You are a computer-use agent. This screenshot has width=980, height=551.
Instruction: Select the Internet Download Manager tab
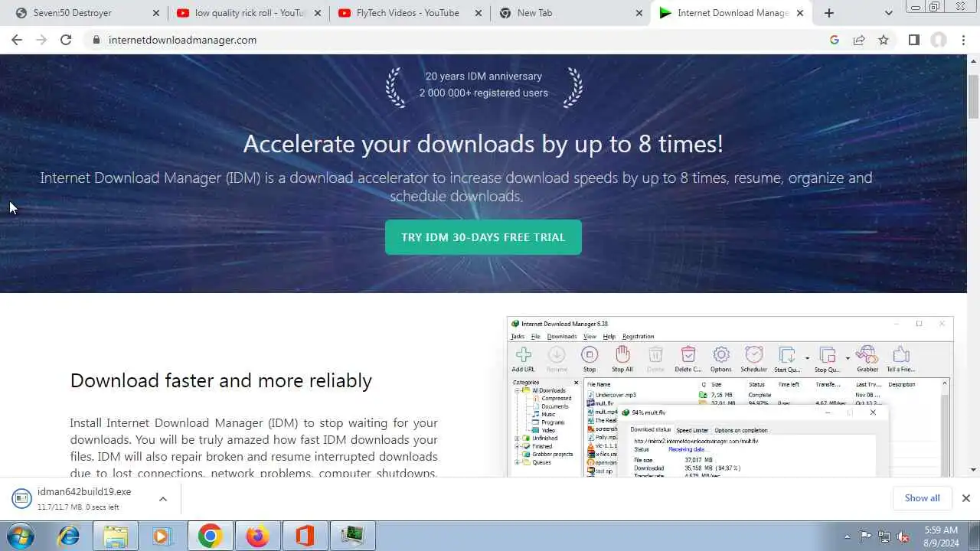tap(731, 13)
